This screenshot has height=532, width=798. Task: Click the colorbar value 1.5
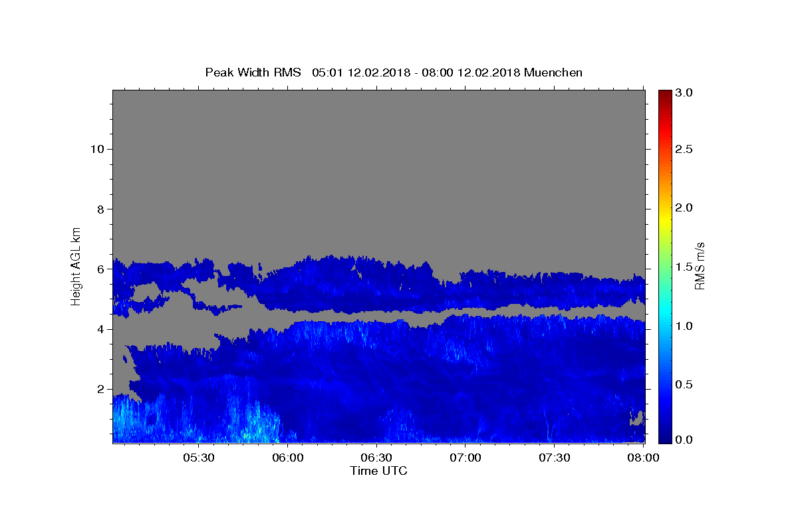pos(685,267)
